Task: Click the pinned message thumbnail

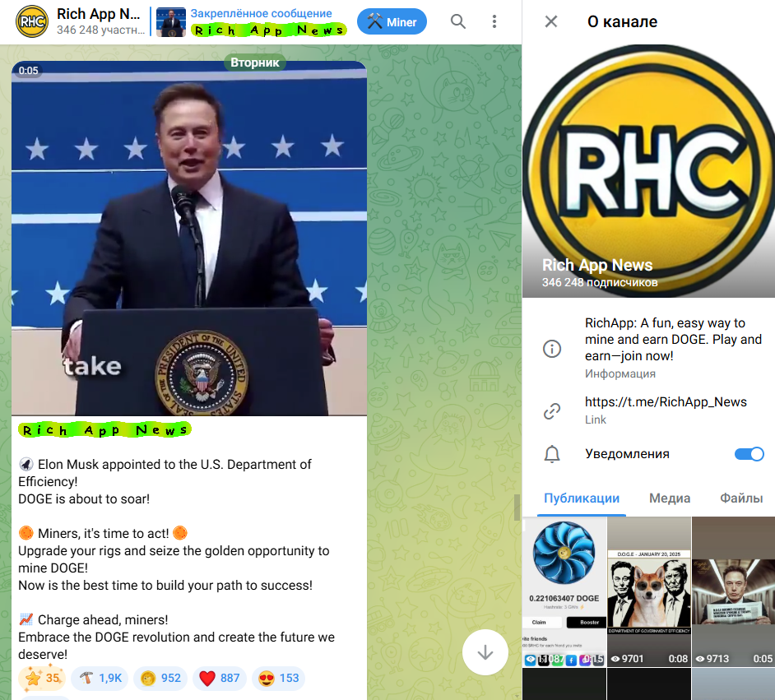Action: [x=170, y=22]
